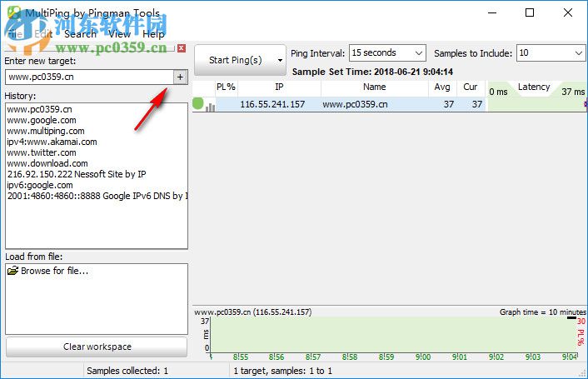This screenshot has height=379, width=588.
Task: Click the green status circle for www.pc0359.cn
Action: (x=197, y=103)
